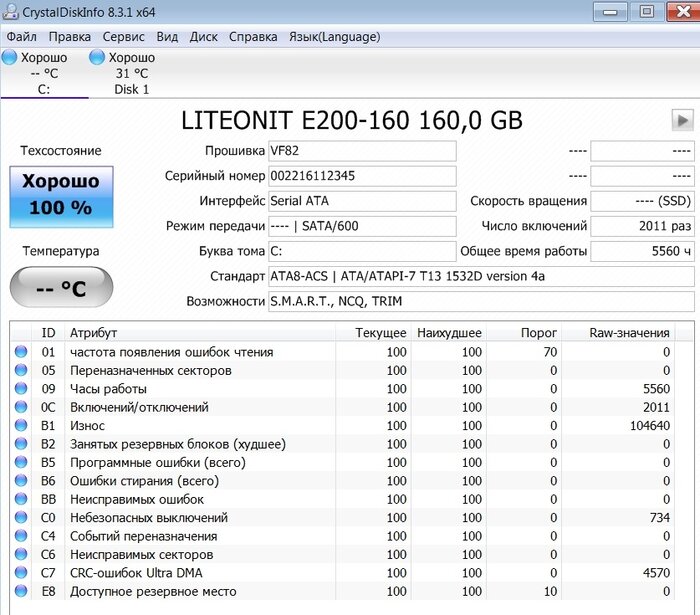Click status dot for Доступное резервное место

click(x=21, y=591)
